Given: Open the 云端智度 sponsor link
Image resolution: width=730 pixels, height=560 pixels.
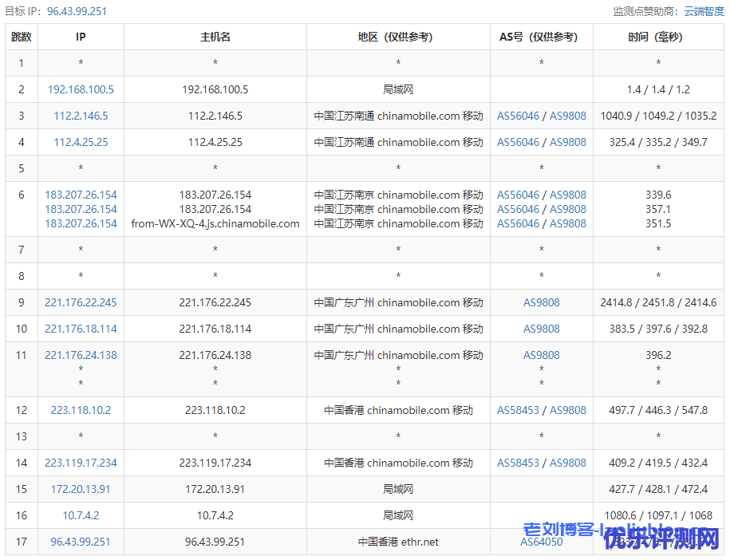Looking at the screenshot, I should (x=704, y=11).
